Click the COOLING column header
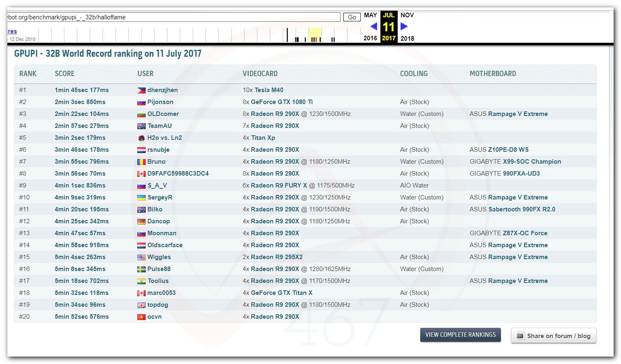 pyautogui.click(x=414, y=74)
